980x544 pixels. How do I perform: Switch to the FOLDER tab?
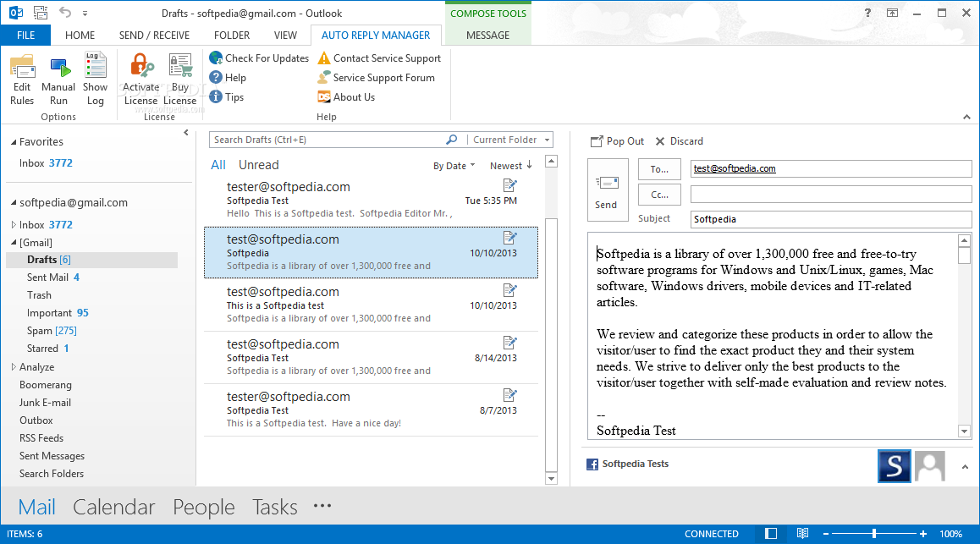coord(232,35)
